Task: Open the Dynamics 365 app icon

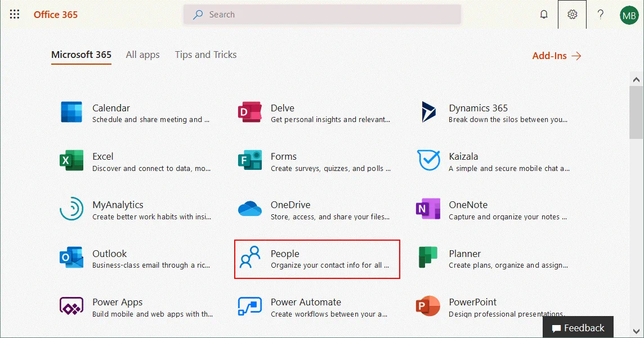Action: (428, 112)
